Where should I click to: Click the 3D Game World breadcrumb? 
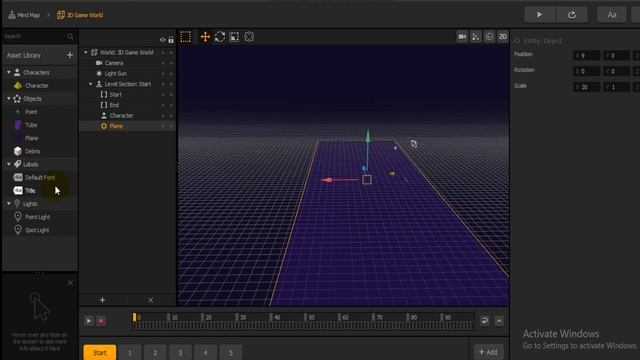coord(80,15)
